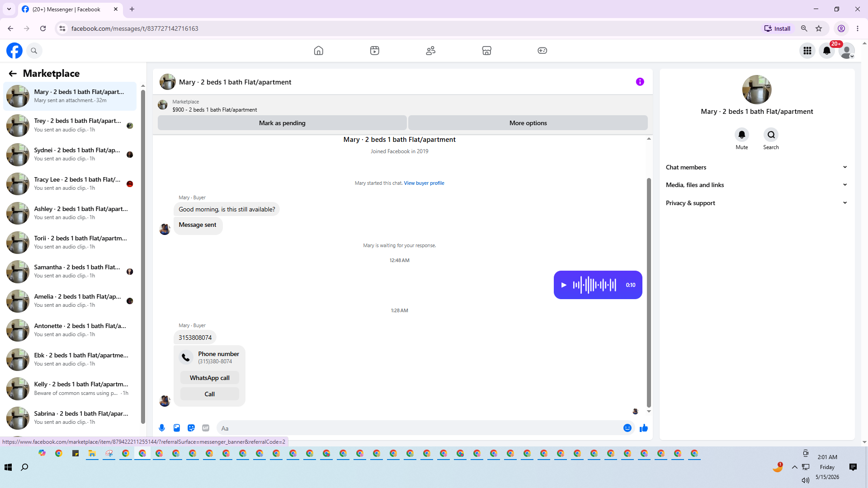Screen dimensions: 868x488
Task: Install the Facebook app from address bar
Action: [x=778, y=28]
